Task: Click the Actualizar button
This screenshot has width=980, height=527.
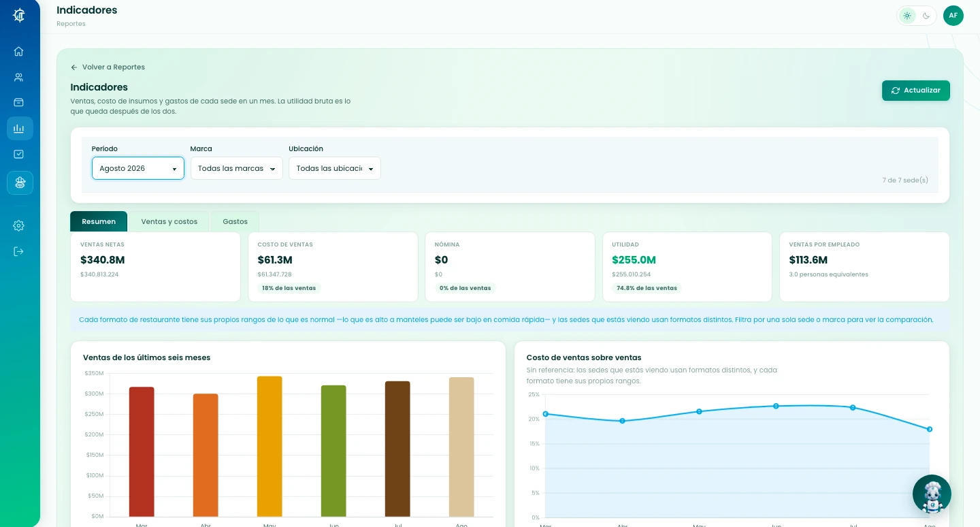Action: (916, 91)
